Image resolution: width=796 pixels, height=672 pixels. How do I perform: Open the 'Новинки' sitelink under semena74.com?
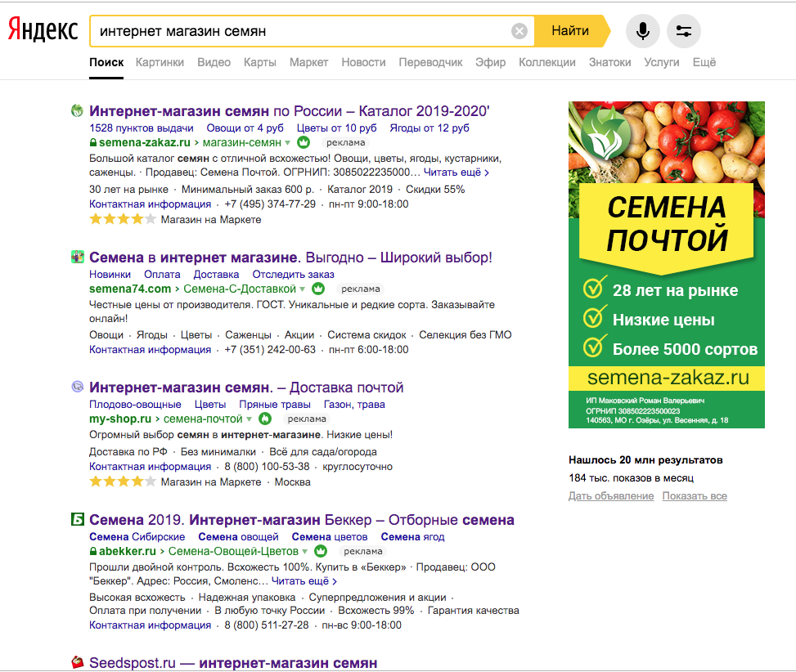110,275
